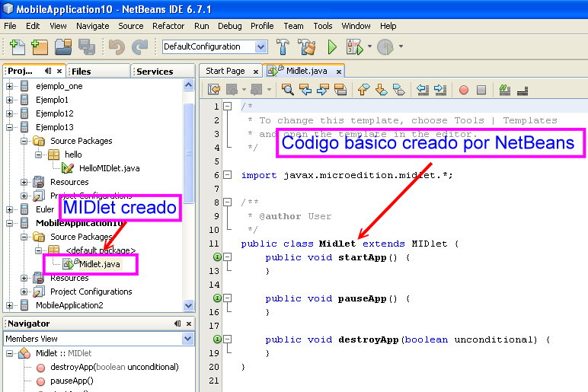Collapse the hello package node
The image size is (588, 392).
pos(38,155)
